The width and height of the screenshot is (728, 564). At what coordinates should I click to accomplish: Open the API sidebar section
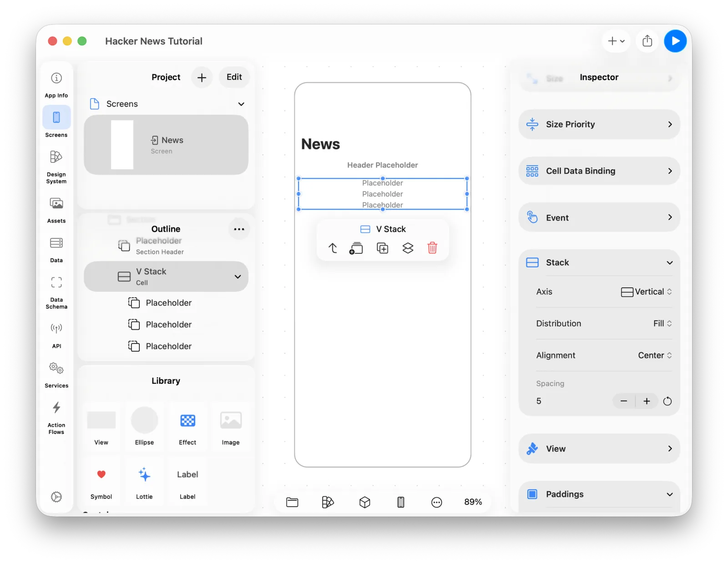coord(56,335)
